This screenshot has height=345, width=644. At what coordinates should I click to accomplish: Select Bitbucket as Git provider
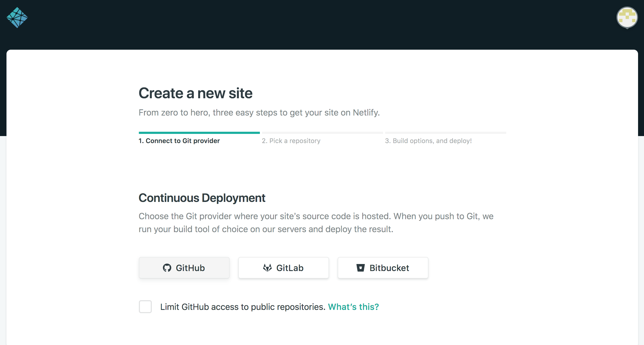coord(383,268)
